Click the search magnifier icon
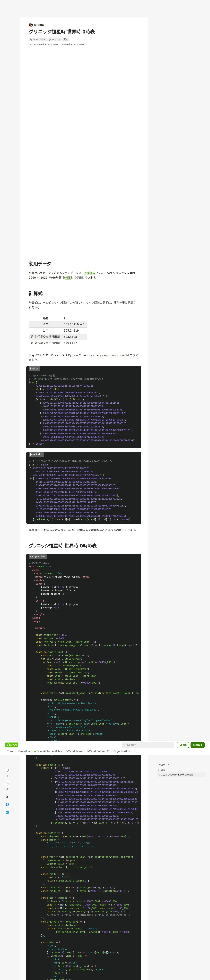 tap(124, 745)
